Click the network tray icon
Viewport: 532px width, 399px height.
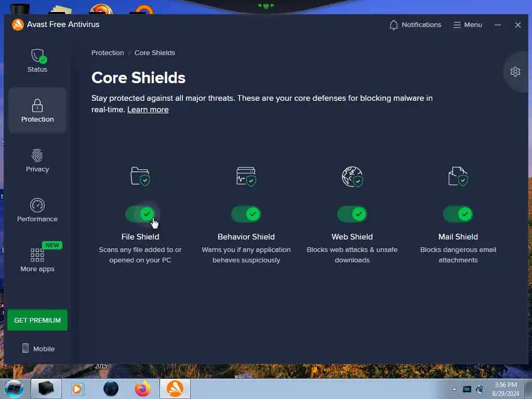pyautogui.click(x=467, y=389)
